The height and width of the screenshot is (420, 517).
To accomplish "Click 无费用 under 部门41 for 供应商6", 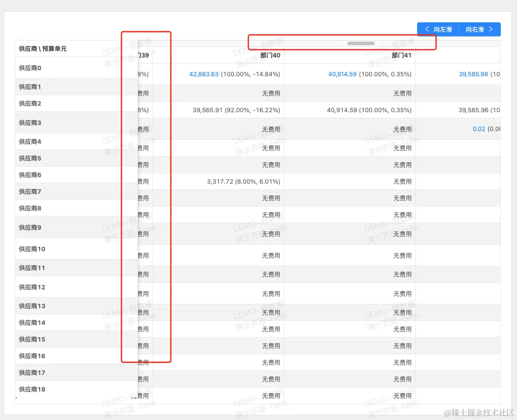I will 402,182.
